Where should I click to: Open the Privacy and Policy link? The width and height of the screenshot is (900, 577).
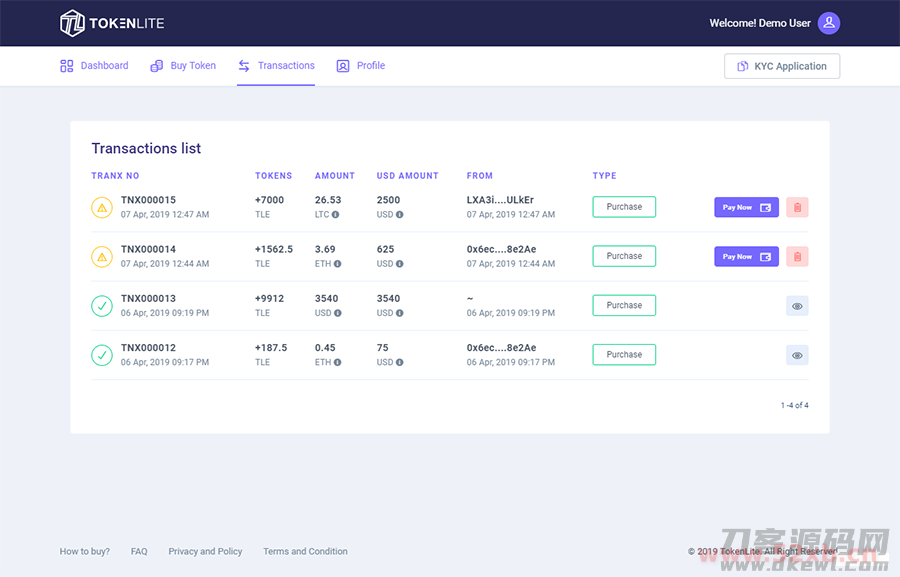click(x=205, y=551)
